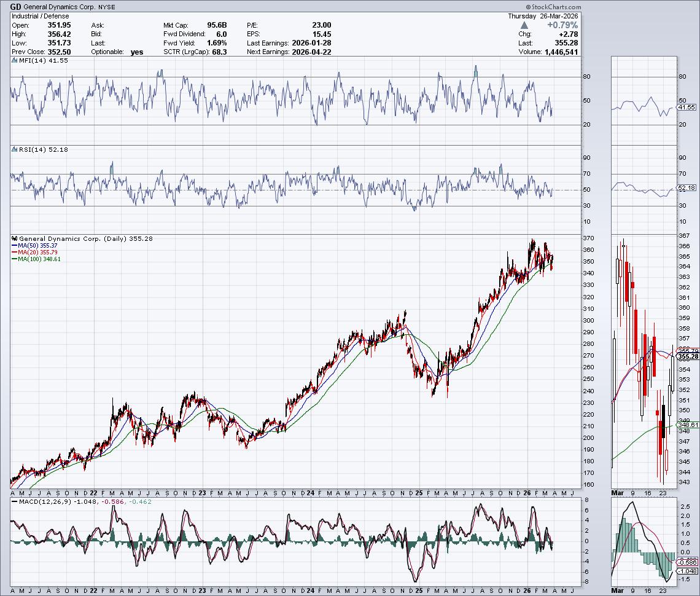The image size is (700, 596).
Task: Click the Optionable yes value
Action: tap(137, 52)
